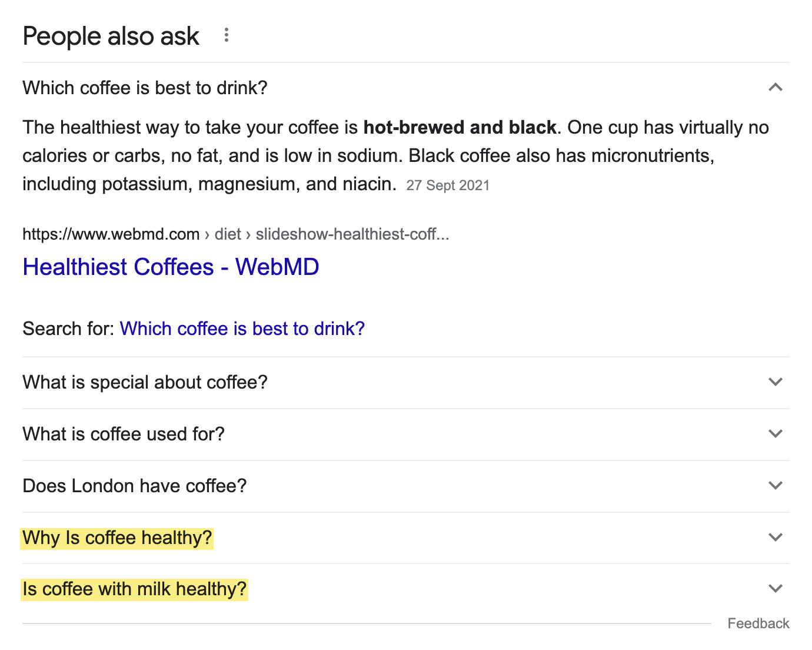Select the question Which coffee is best to drink?
The width and height of the screenshot is (812, 650).
pyautogui.click(x=145, y=88)
